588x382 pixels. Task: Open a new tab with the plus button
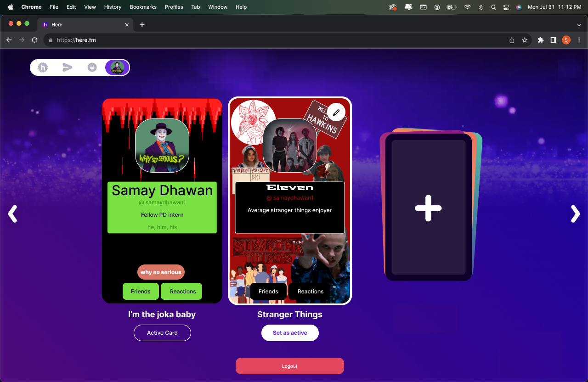pos(142,25)
